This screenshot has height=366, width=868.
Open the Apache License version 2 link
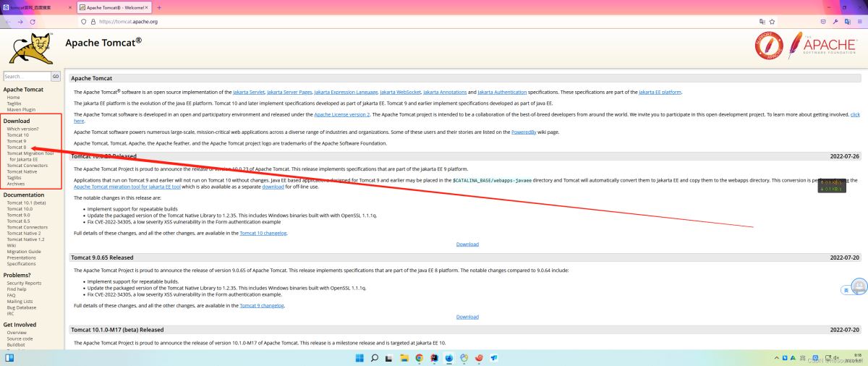pyautogui.click(x=341, y=114)
